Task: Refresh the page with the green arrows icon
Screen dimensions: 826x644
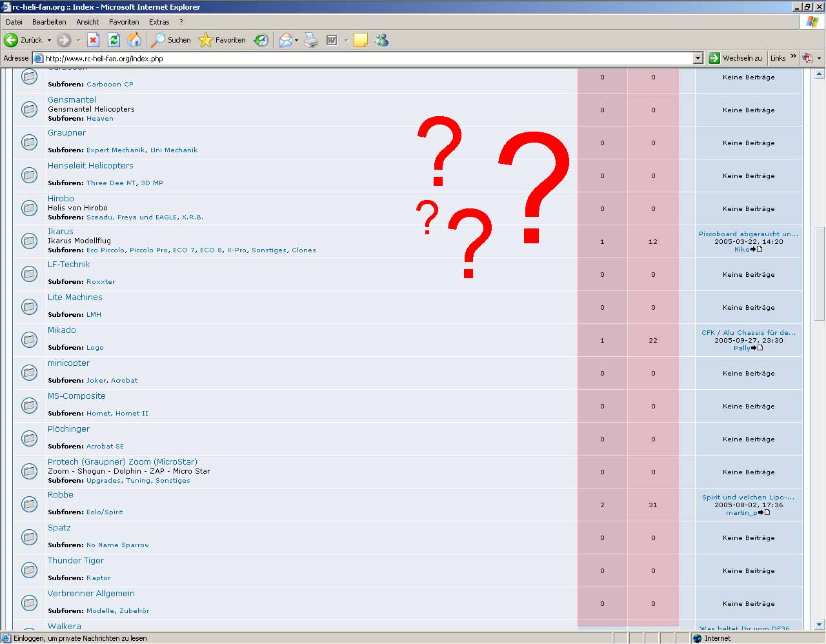Action: click(x=114, y=40)
